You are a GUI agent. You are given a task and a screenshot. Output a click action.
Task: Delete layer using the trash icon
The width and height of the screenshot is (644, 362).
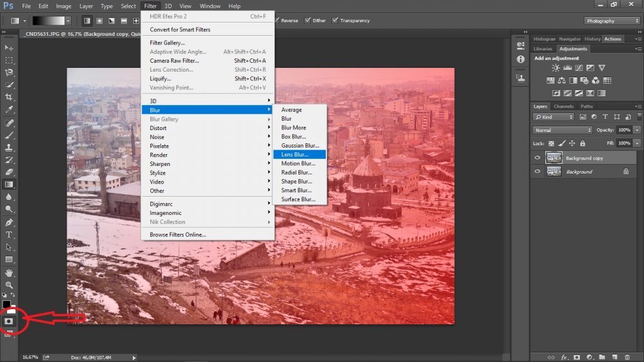pos(626,357)
